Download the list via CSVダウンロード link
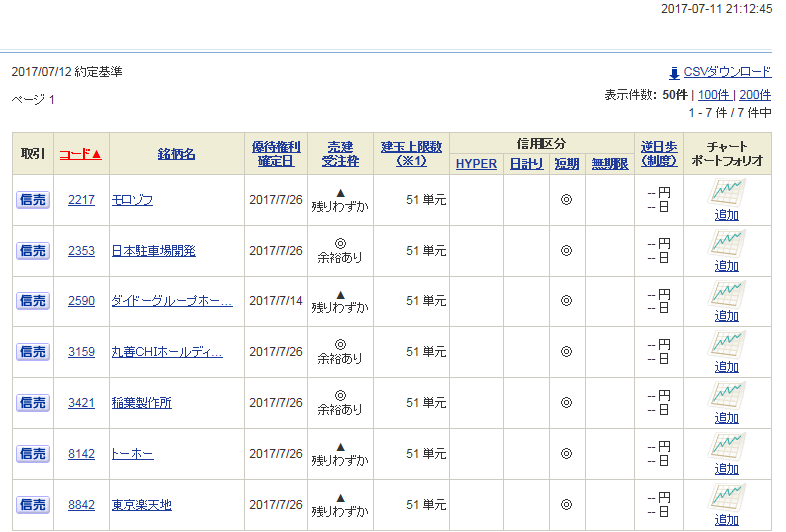786x532 pixels. (x=727, y=72)
